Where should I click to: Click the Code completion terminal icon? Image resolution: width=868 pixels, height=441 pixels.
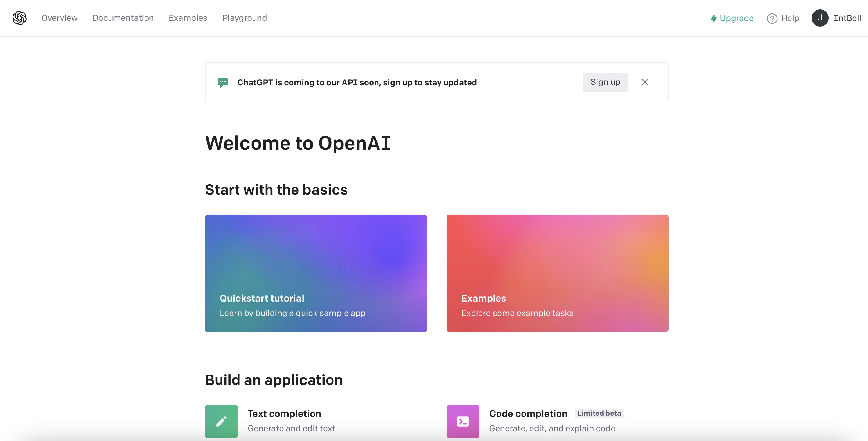coord(463,421)
